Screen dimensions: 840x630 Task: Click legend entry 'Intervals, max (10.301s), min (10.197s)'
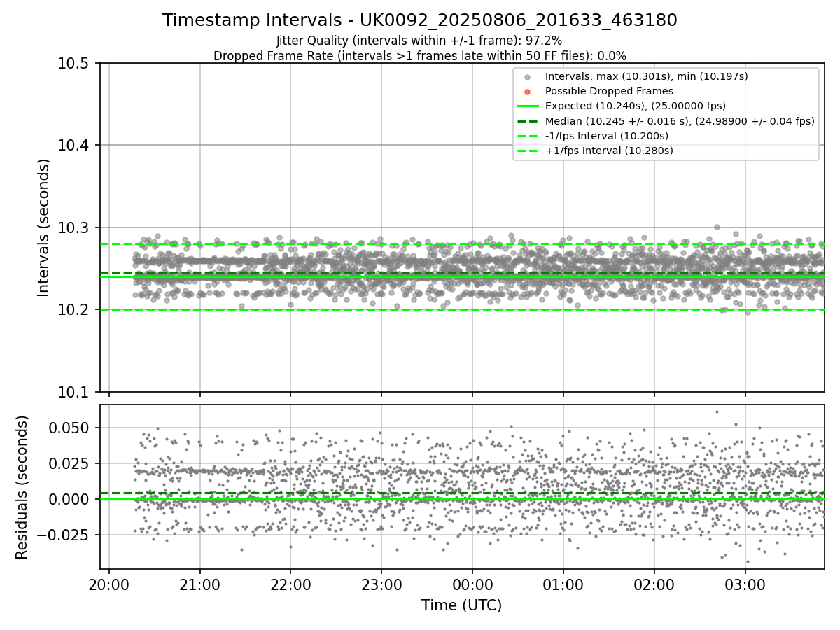pos(647,76)
